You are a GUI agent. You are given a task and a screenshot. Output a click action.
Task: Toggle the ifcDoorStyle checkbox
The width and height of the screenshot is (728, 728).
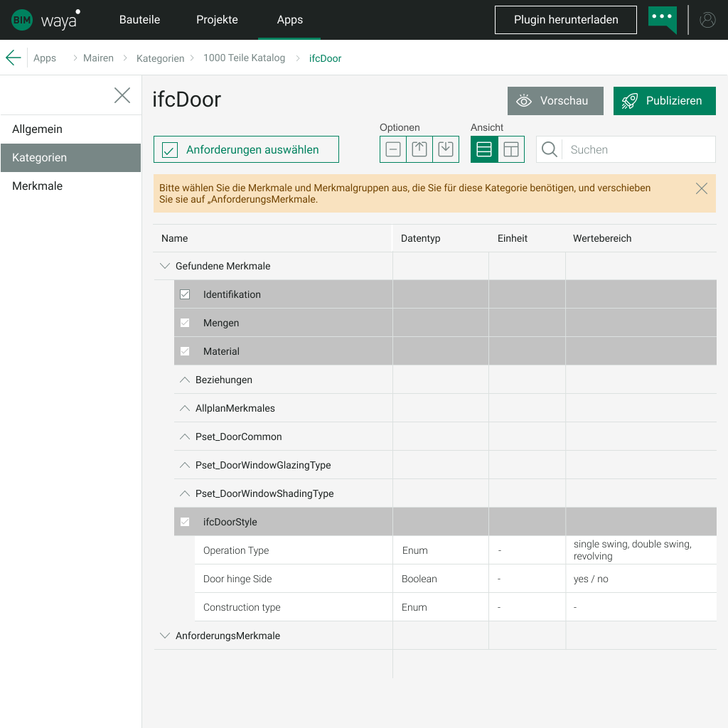185,522
